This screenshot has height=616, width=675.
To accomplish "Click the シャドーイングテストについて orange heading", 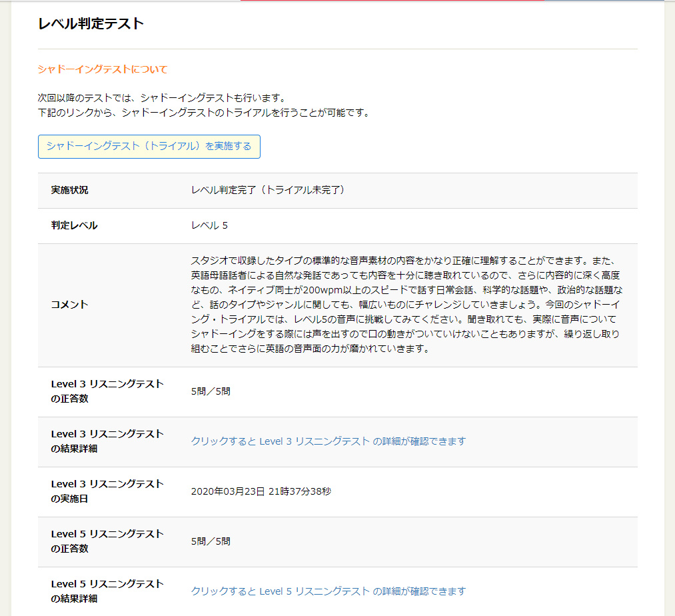I will pos(103,69).
